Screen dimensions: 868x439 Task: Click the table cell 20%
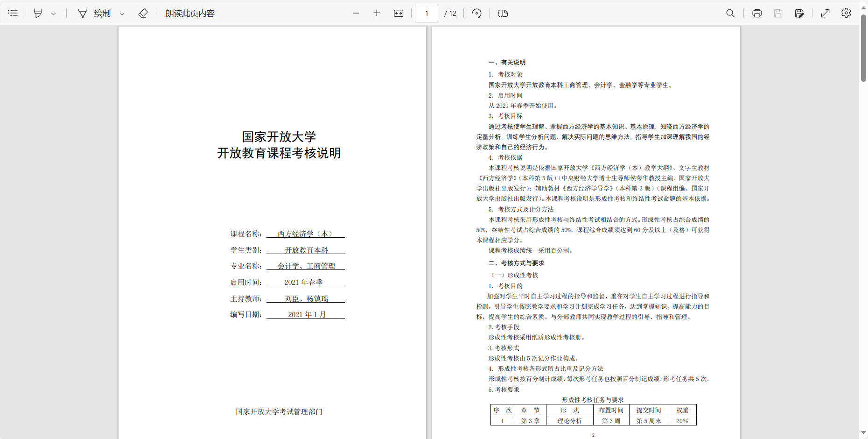pos(682,421)
